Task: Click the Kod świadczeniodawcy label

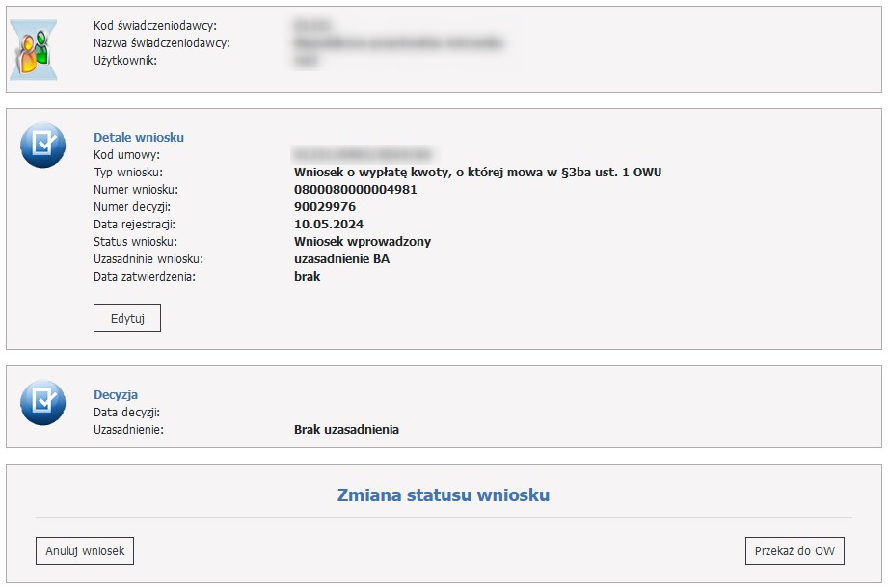Action: click(154, 25)
